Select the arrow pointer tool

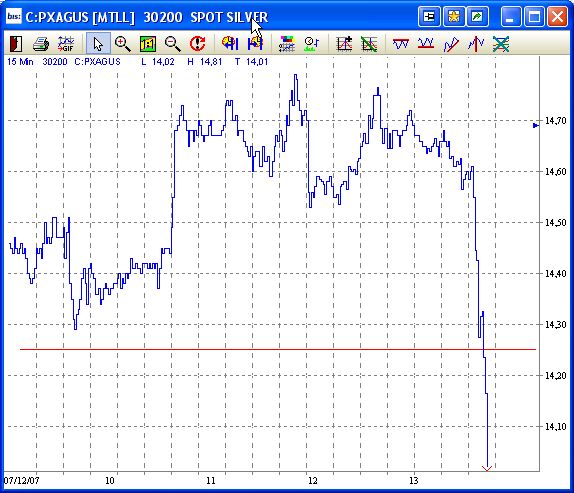pos(98,44)
